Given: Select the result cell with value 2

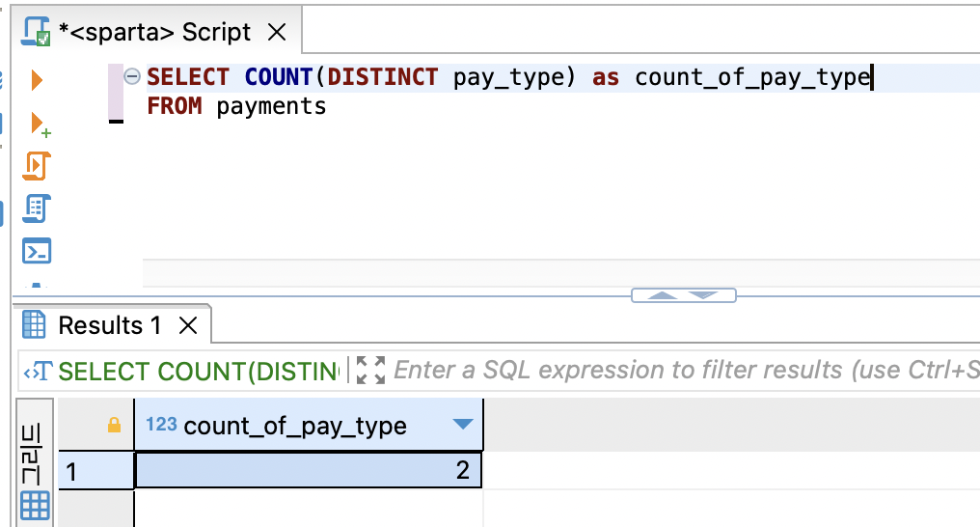Looking at the screenshot, I should click(x=308, y=470).
